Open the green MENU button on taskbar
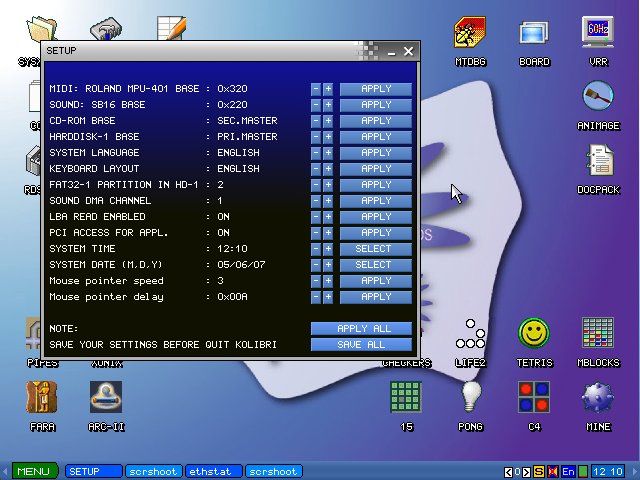Viewport: 640px width, 480px height. pyautogui.click(x=32, y=471)
